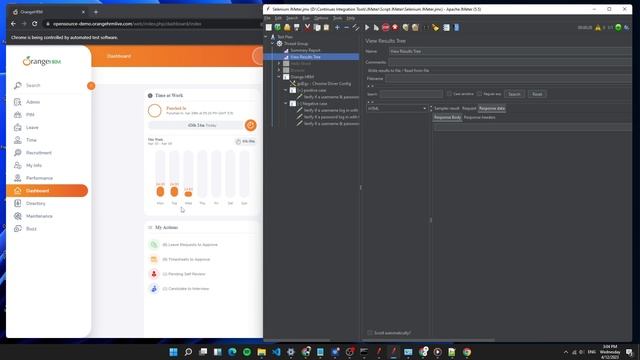
Task: Open Spotify from the taskbar
Action: 247,352
